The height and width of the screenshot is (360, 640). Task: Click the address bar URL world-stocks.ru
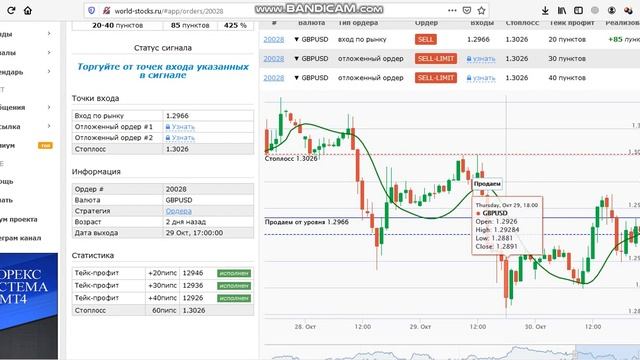(169, 11)
